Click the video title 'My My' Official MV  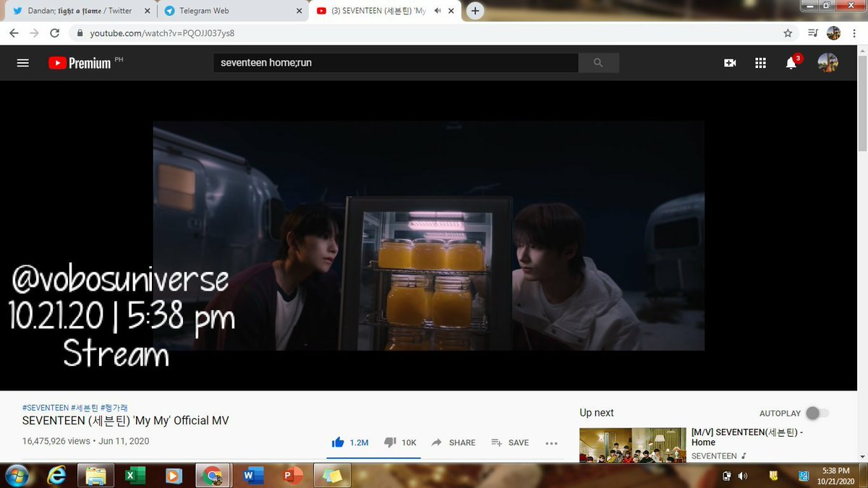tap(126, 421)
